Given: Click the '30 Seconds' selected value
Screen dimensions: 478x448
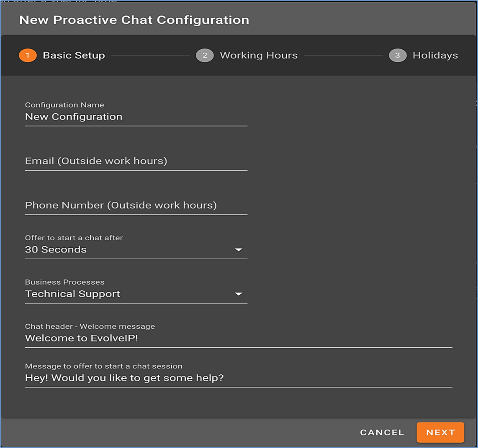Looking at the screenshot, I should pos(56,250).
